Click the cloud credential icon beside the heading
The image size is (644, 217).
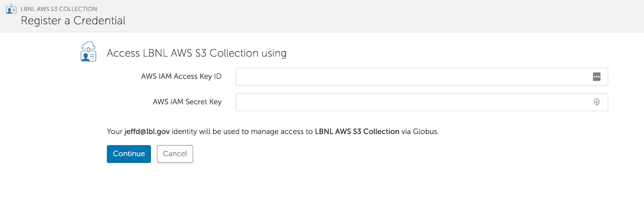point(88,52)
